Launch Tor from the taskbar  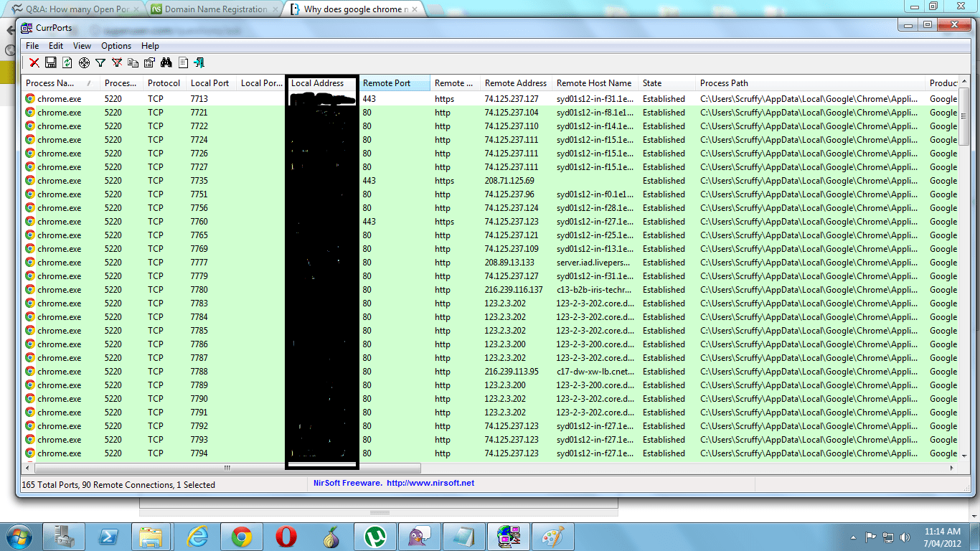[331, 536]
